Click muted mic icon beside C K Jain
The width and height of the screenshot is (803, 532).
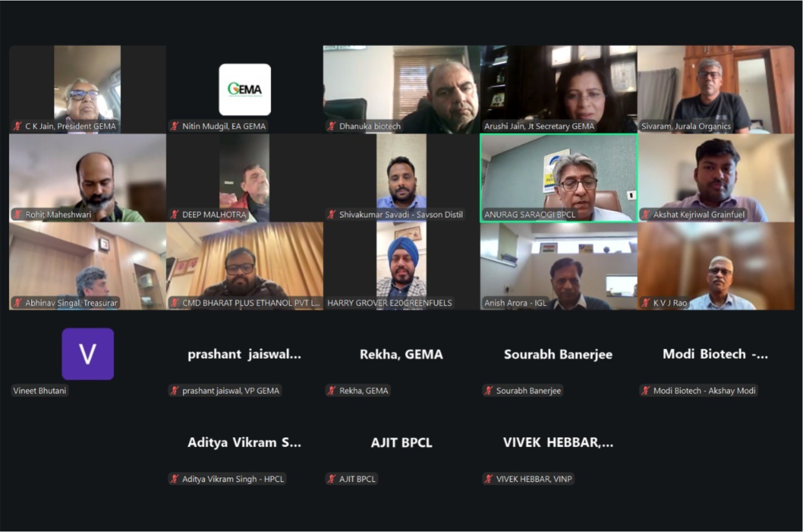pos(18,126)
